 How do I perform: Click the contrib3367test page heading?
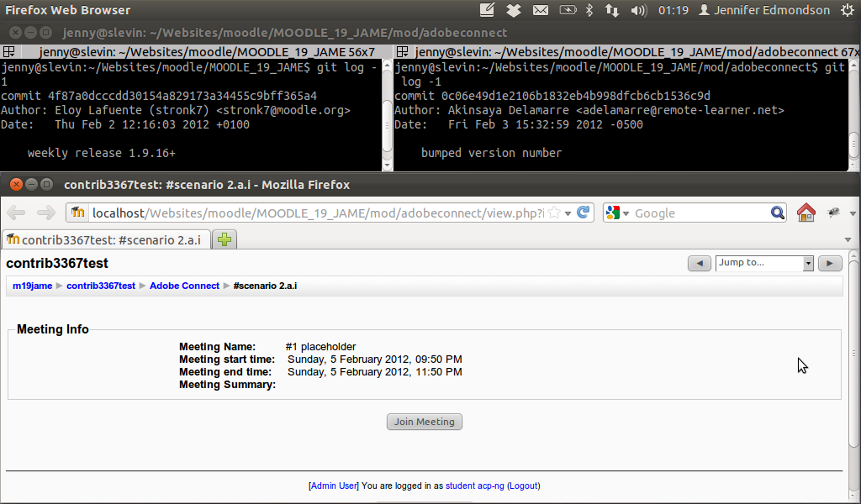(x=57, y=263)
